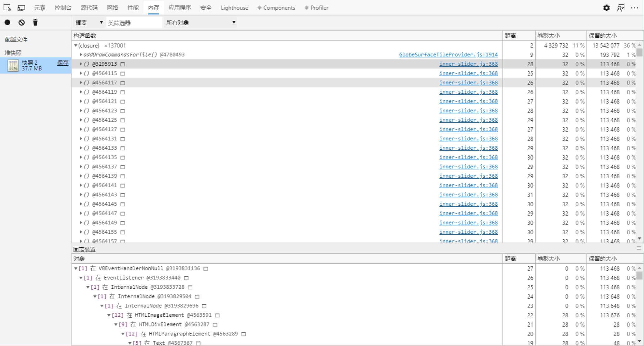Click the clear all profiles icon
644x346 pixels.
coord(21,22)
